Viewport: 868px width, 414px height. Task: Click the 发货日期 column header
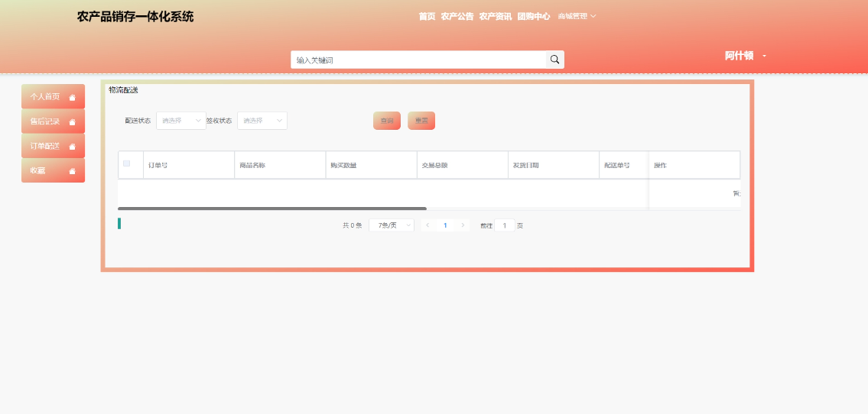coord(554,165)
